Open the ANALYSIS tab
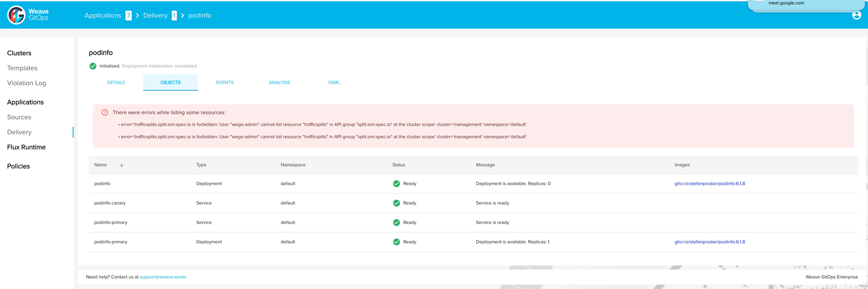 (279, 83)
